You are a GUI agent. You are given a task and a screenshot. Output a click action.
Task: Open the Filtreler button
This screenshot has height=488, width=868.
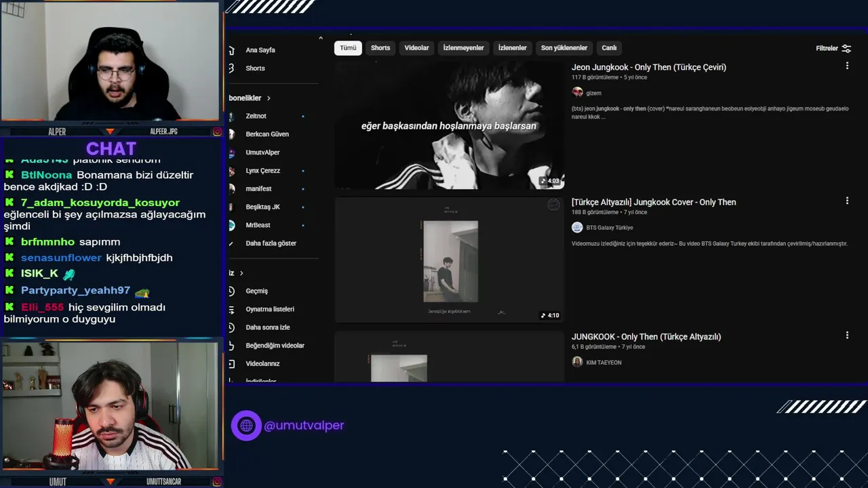[833, 48]
